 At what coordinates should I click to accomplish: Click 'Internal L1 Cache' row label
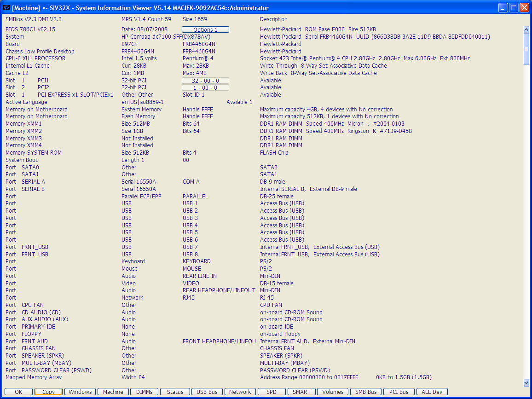click(x=28, y=66)
